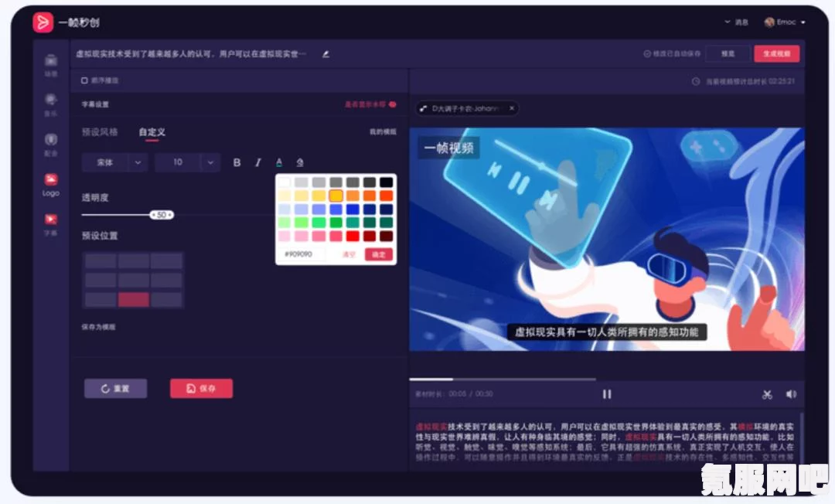The width and height of the screenshot is (835, 504).
Task: Mute audio with the speaker icon
Action: pyautogui.click(x=791, y=393)
